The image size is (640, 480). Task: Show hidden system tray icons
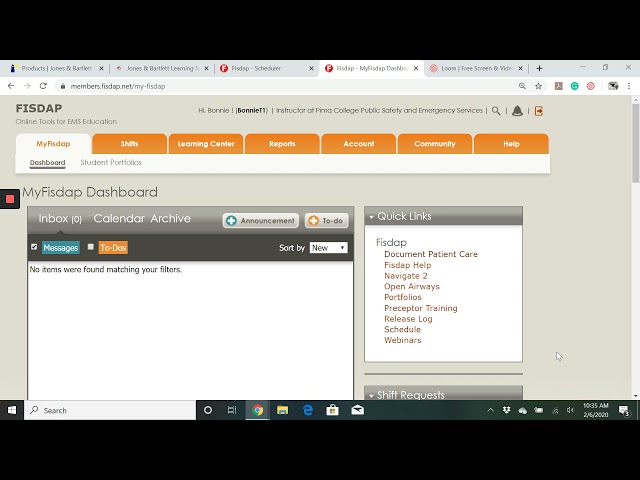point(491,410)
